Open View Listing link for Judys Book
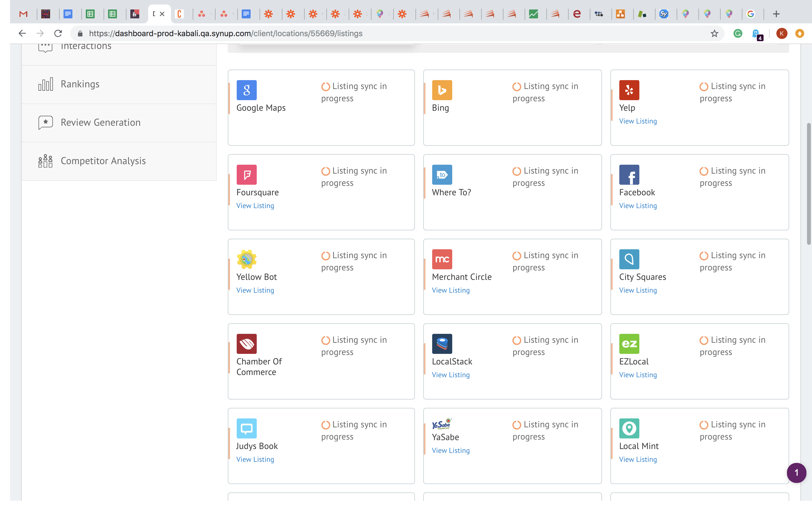812x513 pixels. point(255,459)
